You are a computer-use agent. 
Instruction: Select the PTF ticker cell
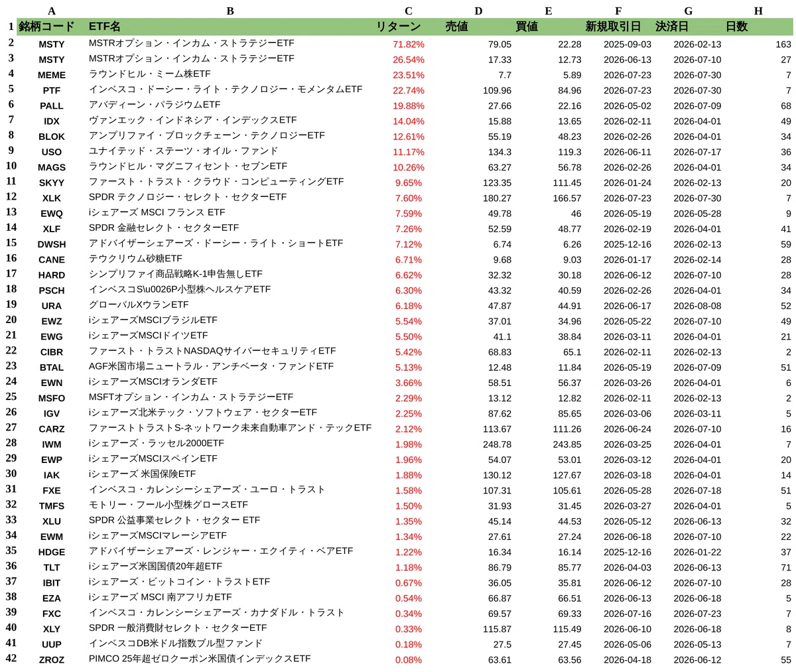(x=52, y=90)
